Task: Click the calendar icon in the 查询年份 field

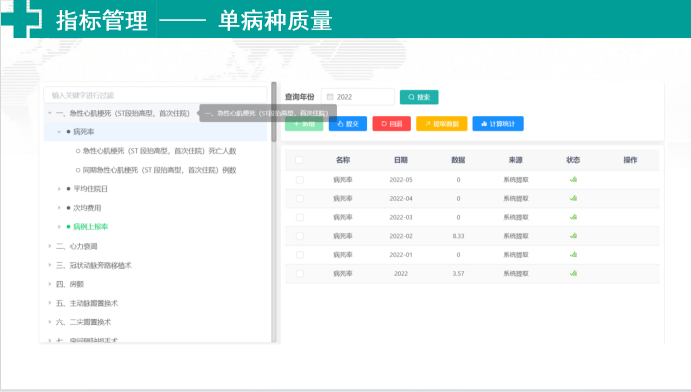Action: click(330, 97)
